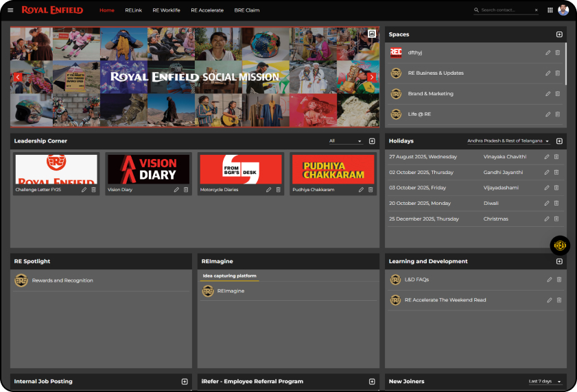This screenshot has width=577, height=392.
Task: Edit Pudhiya Chakkaram card
Action: click(x=361, y=190)
